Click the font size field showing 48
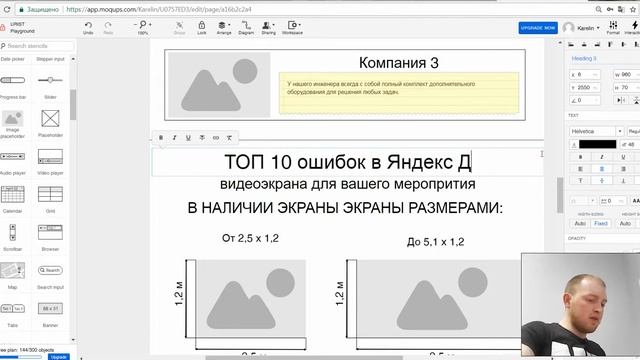The width and height of the screenshot is (640, 360). pyautogui.click(x=630, y=144)
